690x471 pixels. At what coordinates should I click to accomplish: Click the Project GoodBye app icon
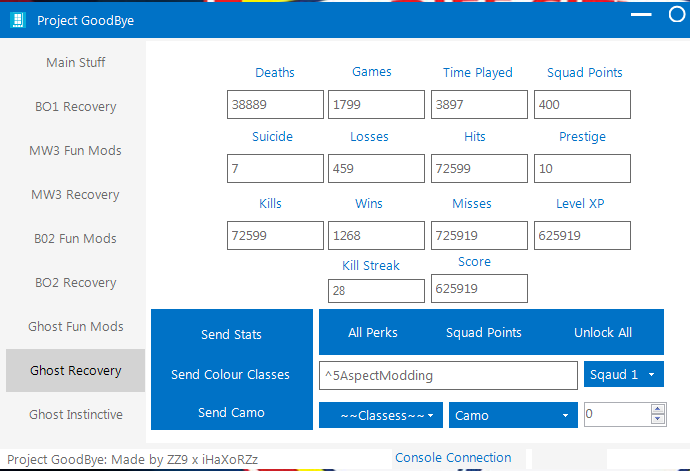17,20
